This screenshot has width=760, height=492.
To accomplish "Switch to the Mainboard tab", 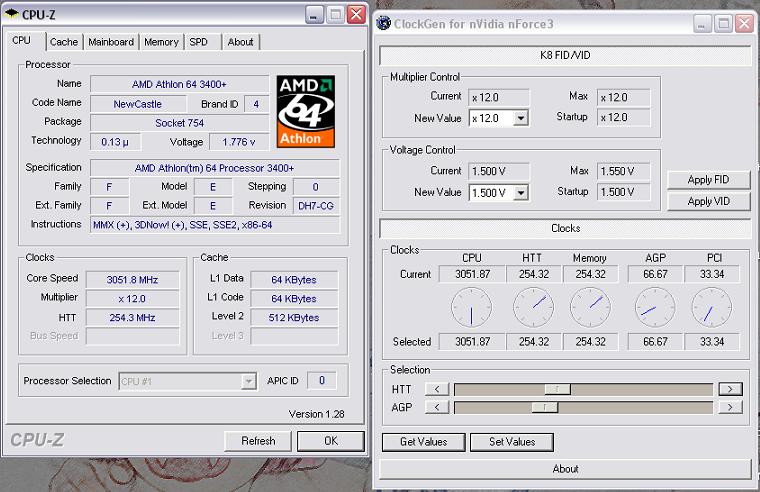I will pos(111,42).
